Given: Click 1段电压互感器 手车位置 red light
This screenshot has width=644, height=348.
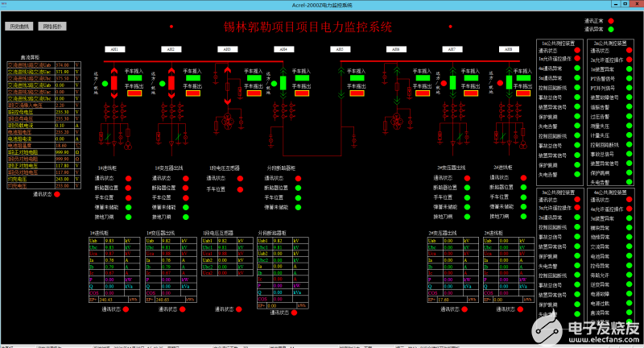Looking at the screenshot, I should (240, 189).
